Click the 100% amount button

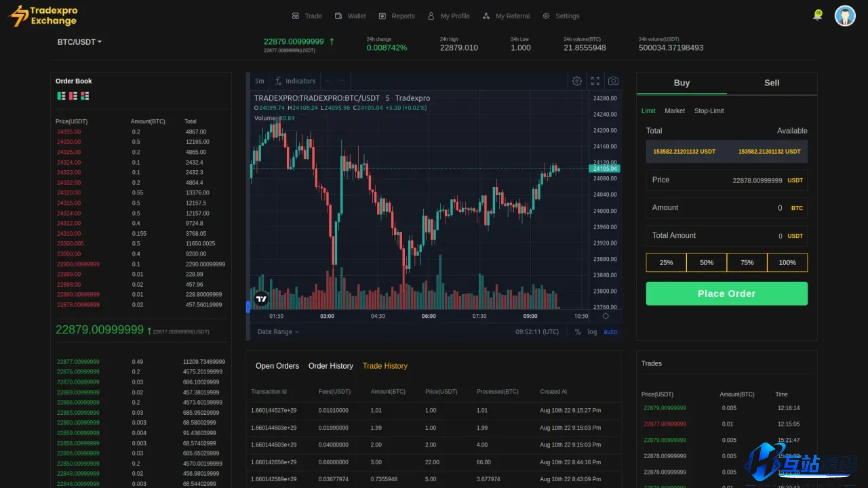tap(787, 262)
